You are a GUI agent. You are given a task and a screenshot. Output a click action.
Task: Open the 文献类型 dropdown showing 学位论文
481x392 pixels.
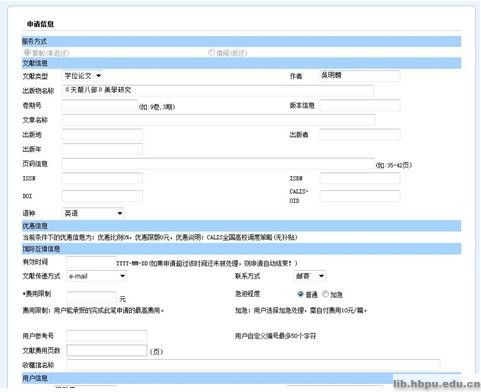click(82, 76)
